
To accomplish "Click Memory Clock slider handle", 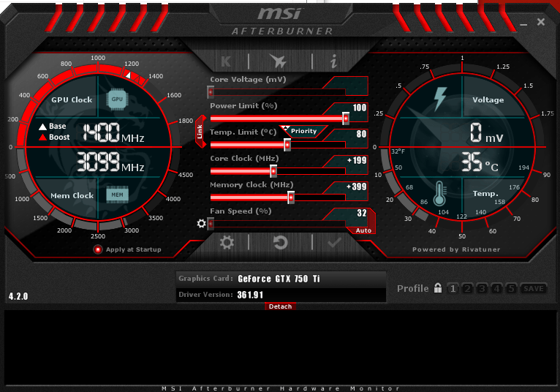I will pyautogui.click(x=291, y=197).
